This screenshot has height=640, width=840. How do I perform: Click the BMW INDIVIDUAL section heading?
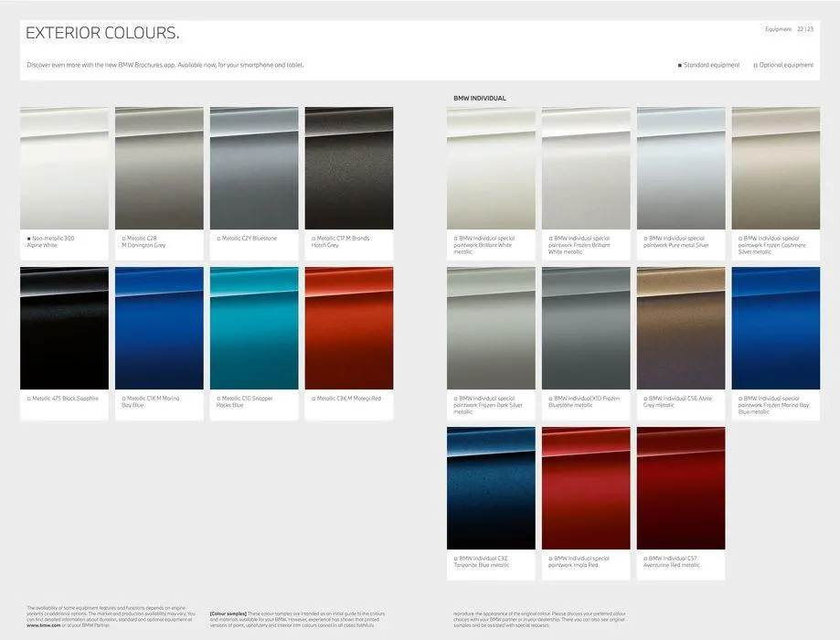tap(479, 98)
